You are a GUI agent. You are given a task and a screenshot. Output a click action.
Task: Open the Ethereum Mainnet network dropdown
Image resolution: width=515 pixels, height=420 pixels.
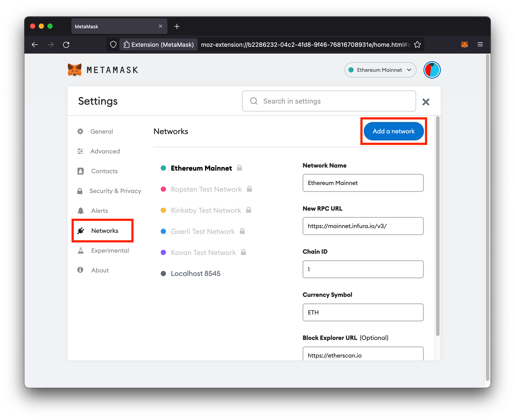379,70
